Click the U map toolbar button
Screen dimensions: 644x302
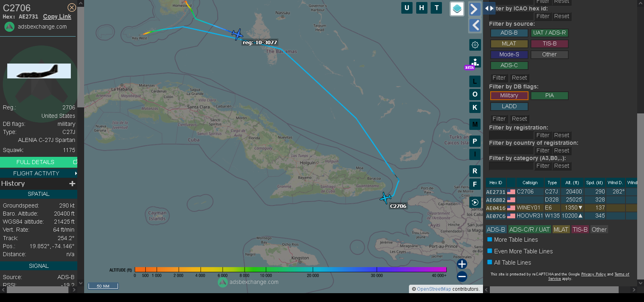point(407,8)
